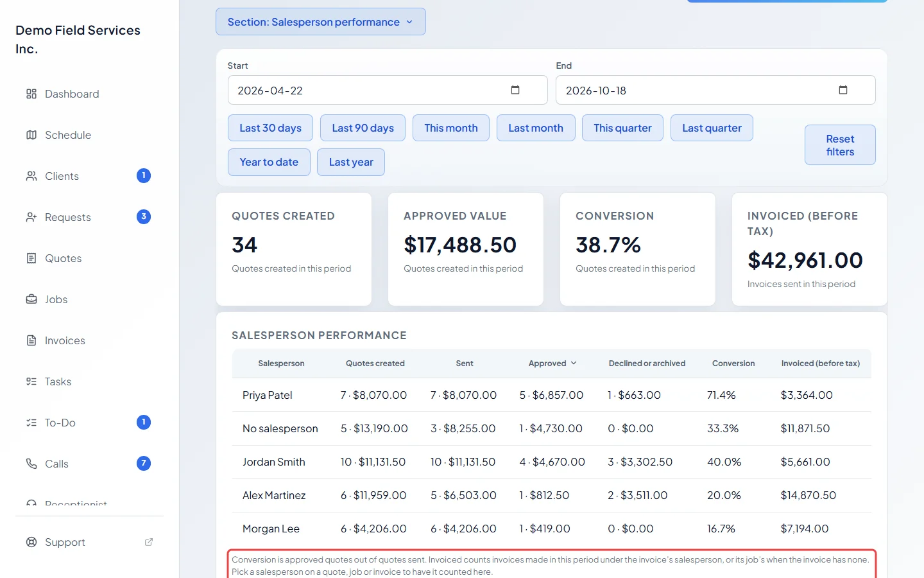Image resolution: width=924 pixels, height=578 pixels.
Task: Choose the Year to date range
Action: click(269, 162)
